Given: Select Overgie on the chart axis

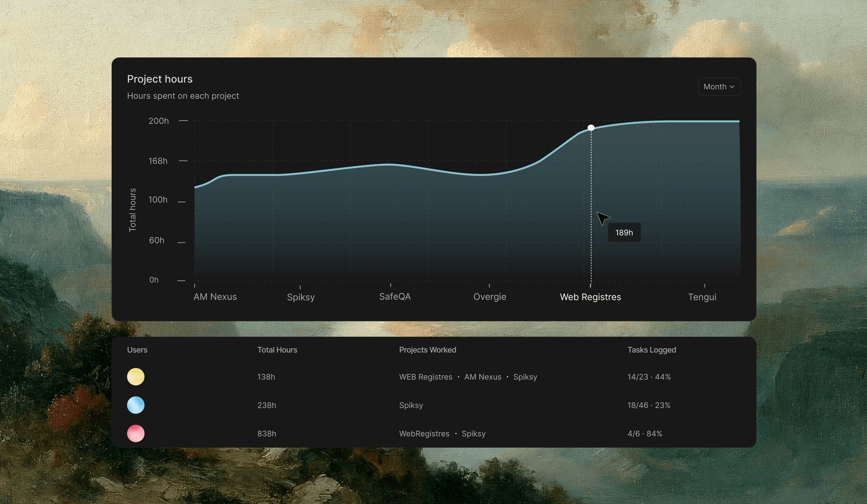Looking at the screenshot, I should click(x=489, y=297).
